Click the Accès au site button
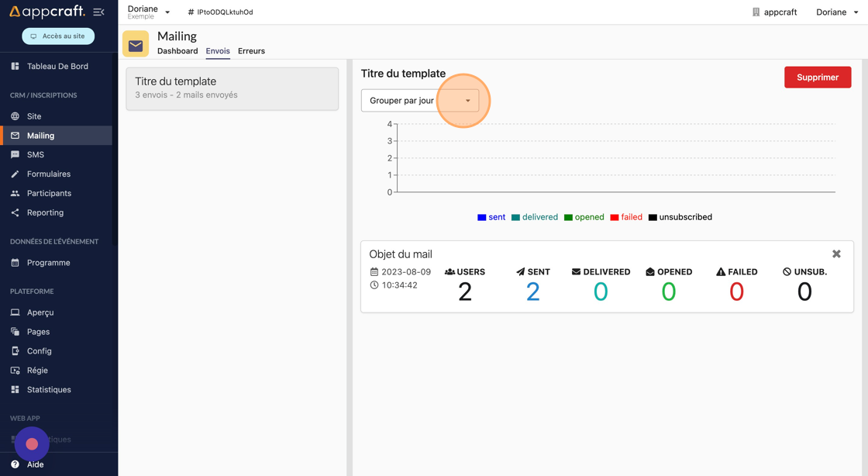868x476 pixels. pos(58,36)
